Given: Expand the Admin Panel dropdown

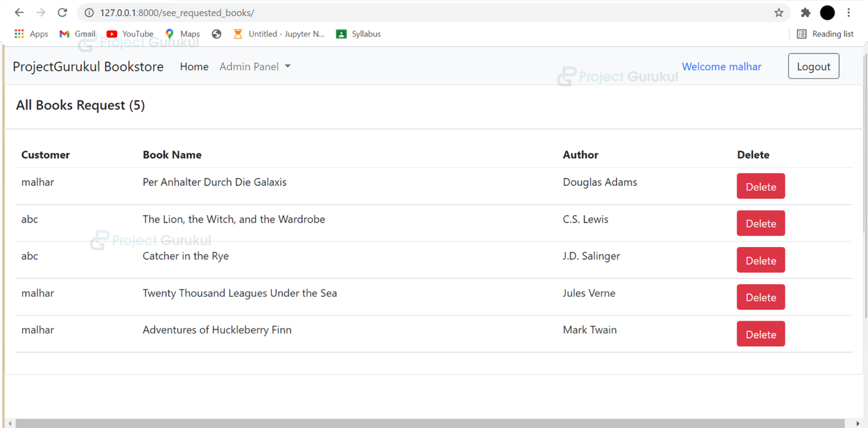Looking at the screenshot, I should tap(255, 66).
